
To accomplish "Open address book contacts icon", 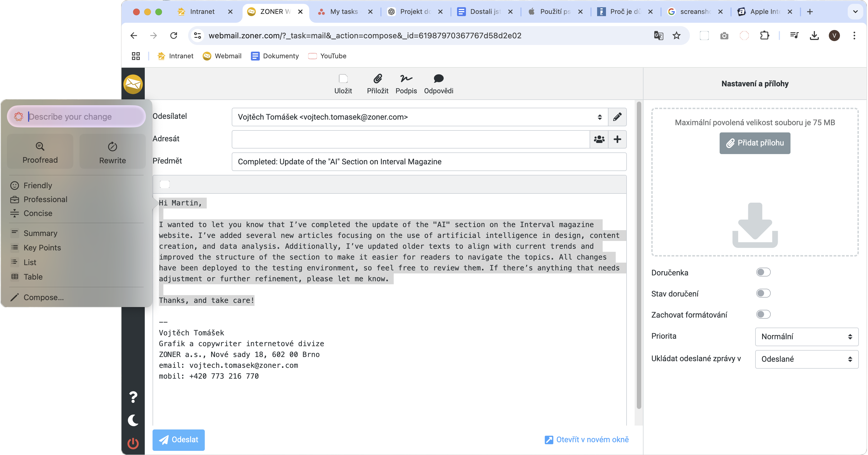I will pos(599,139).
